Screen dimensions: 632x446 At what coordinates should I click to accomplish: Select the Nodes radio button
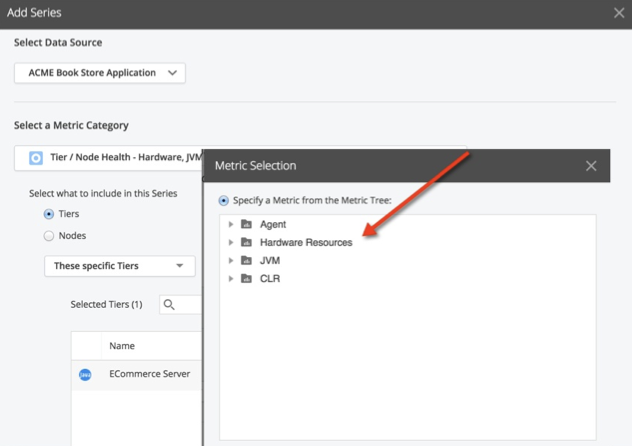(x=49, y=236)
